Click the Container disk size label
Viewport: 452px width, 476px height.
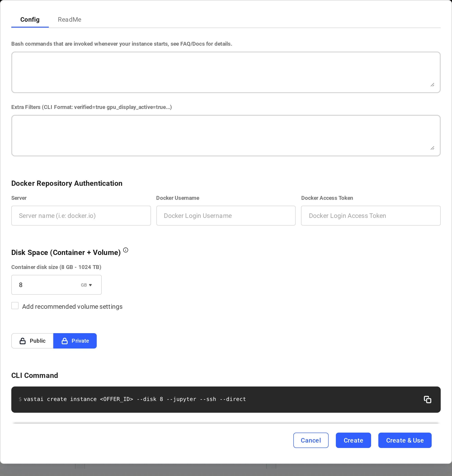click(x=56, y=267)
